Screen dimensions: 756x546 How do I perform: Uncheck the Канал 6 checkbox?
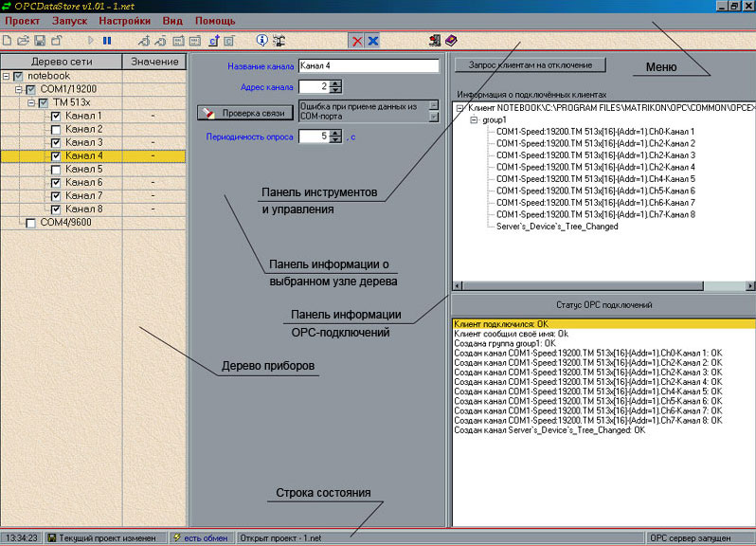(x=56, y=183)
